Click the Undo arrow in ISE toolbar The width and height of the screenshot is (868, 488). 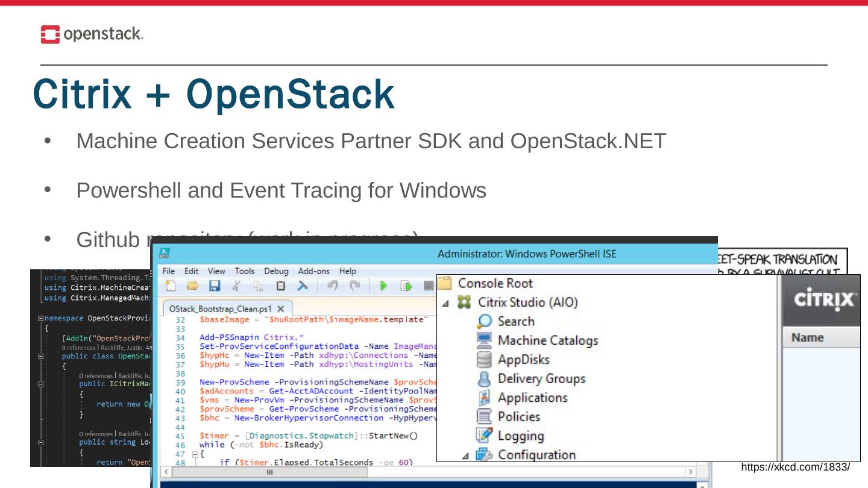click(333, 286)
